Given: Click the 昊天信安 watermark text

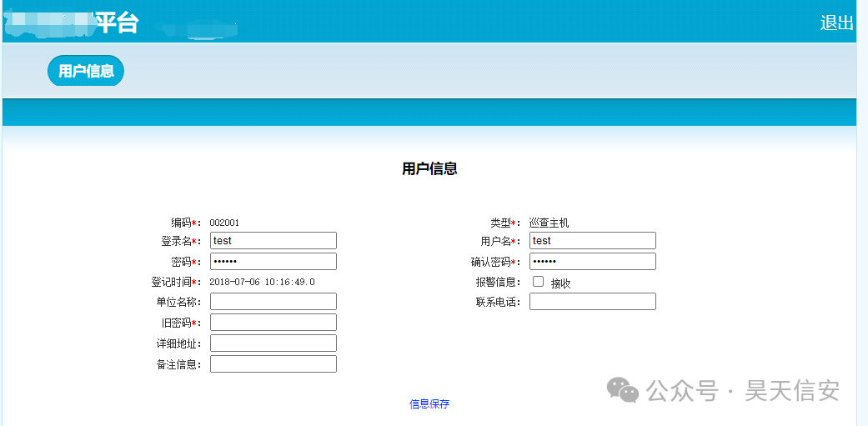Looking at the screenshot, I should (x=792, y=389).
